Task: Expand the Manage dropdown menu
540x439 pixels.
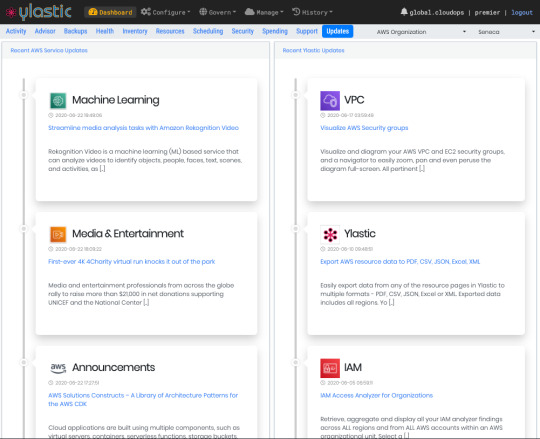Action: (264, 12)
